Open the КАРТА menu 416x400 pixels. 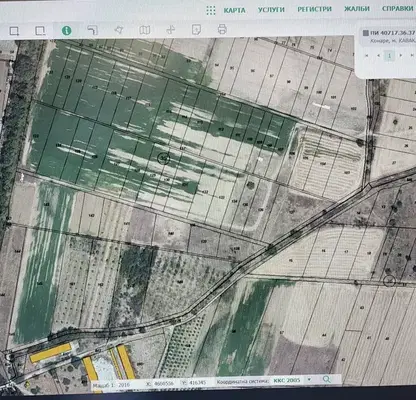point(234,10)
